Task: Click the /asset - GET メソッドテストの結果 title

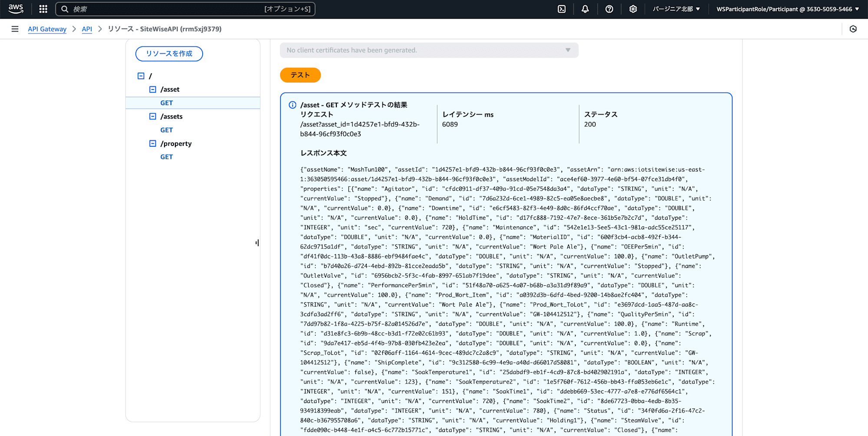Action: coord(354,105)
